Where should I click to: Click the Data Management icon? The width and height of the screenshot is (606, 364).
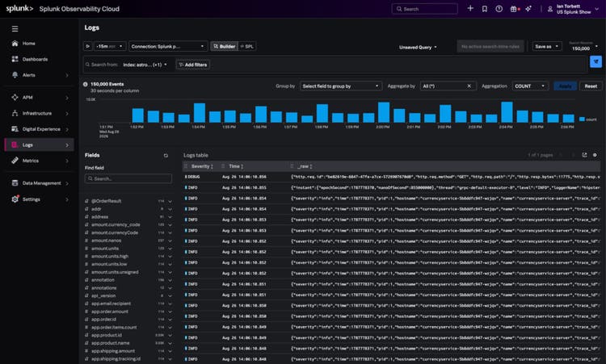[x=15, y=183]
